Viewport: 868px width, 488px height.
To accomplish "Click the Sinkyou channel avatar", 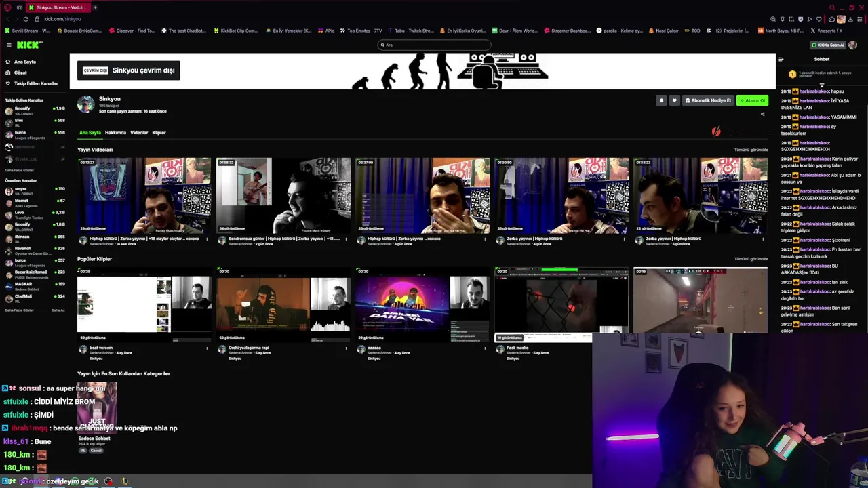I will coord(86,104).
